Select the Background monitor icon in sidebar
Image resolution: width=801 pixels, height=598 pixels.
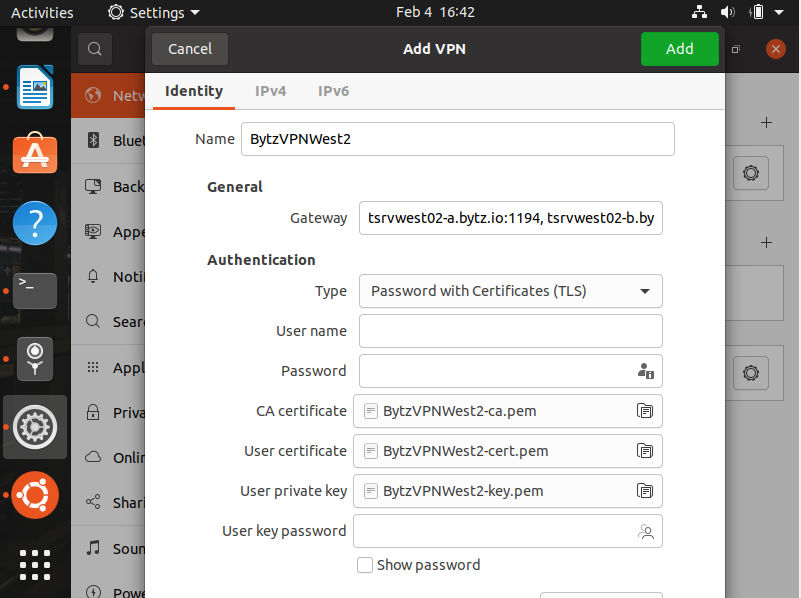coord(93,186)
